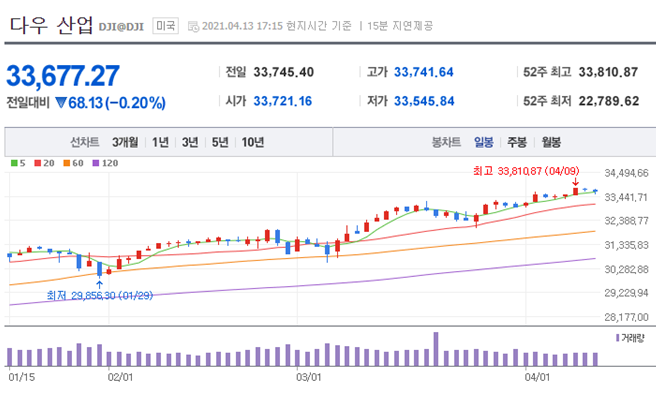Click the tallest volume bar in mid-March

[x=436, y=349]
